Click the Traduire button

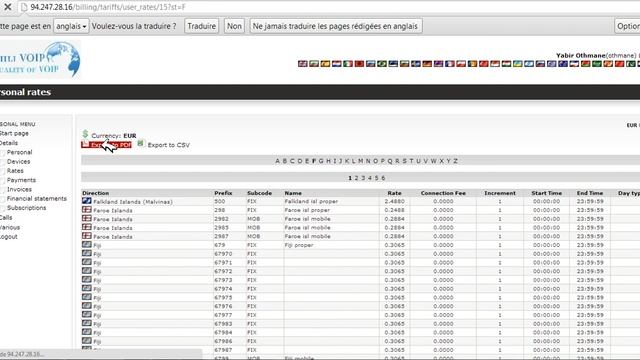[x=201, y=26]
